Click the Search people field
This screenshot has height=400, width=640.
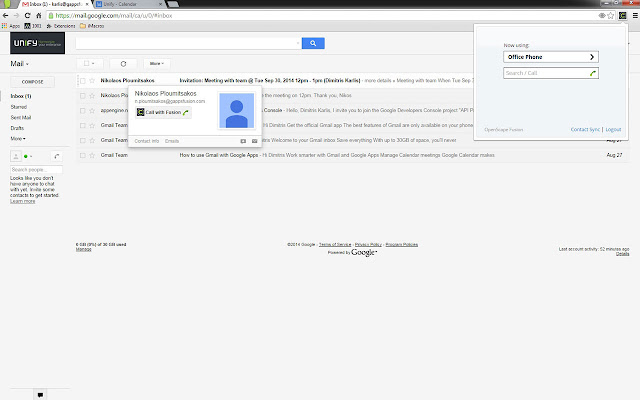pos(36,170)
